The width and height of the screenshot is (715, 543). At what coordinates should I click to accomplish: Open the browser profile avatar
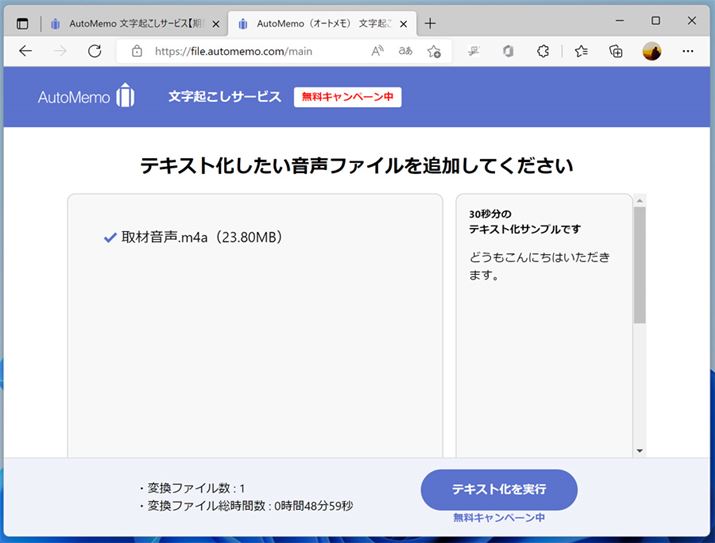point(652,51)
